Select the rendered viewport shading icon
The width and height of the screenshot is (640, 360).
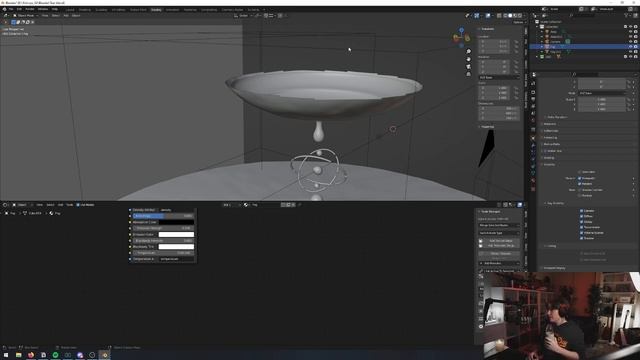(520, 16)
